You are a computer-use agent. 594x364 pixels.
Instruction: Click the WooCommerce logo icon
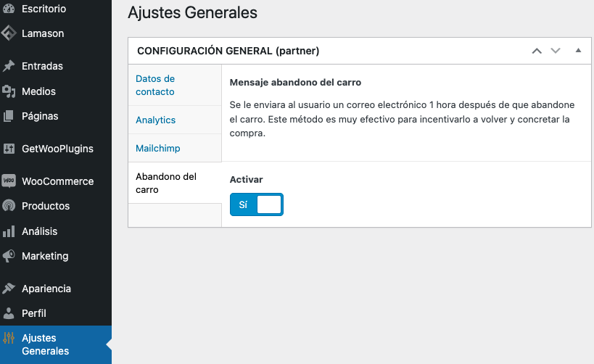click(x=9, y=181)
